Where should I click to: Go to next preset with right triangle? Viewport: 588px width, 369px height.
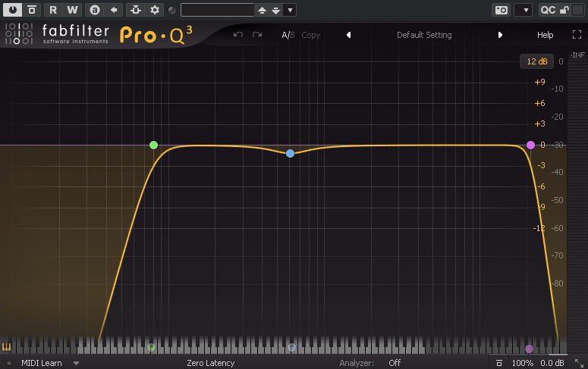click(x=500, y=35)
